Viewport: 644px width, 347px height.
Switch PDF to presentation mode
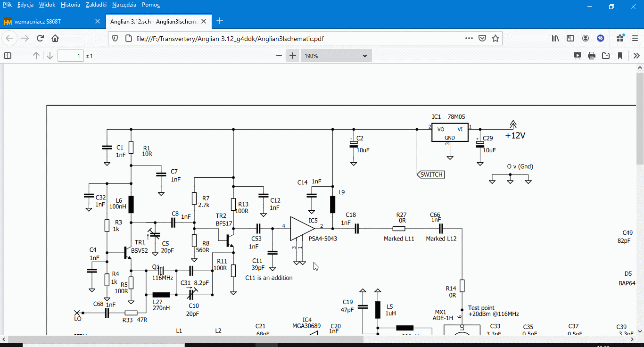[578, 56]
